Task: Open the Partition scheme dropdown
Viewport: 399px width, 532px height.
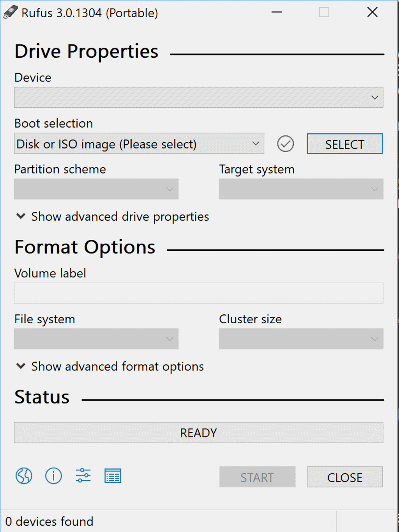Action: pyautogui.click(x=96, y=189)
